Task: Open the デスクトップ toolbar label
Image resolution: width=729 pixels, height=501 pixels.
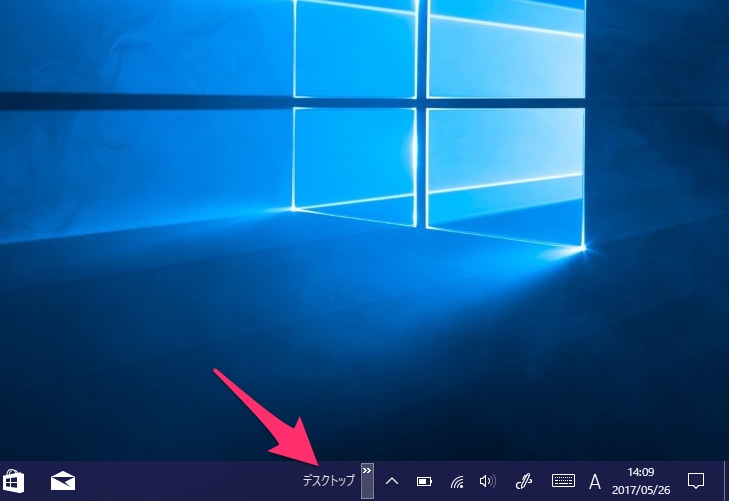Action: 328,481
